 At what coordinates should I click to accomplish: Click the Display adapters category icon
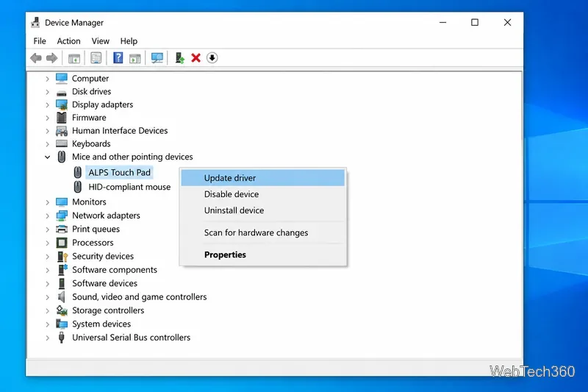[62, 104]
